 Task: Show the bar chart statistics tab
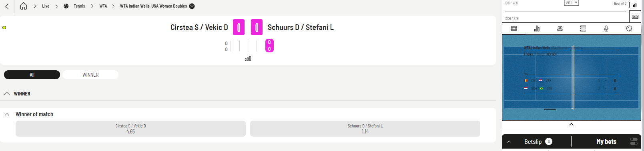537,28
